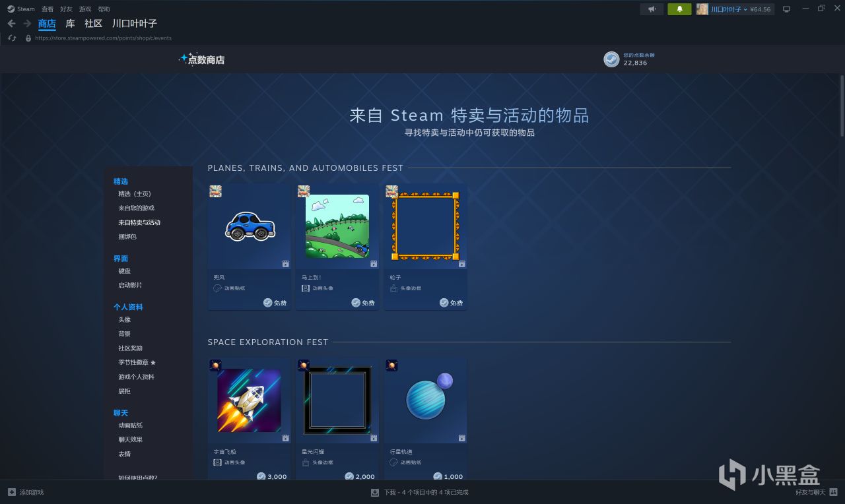Screen dimensions: 845x504
Task: Click the blue car sticker thumbnail
Action: pos(250,226)
